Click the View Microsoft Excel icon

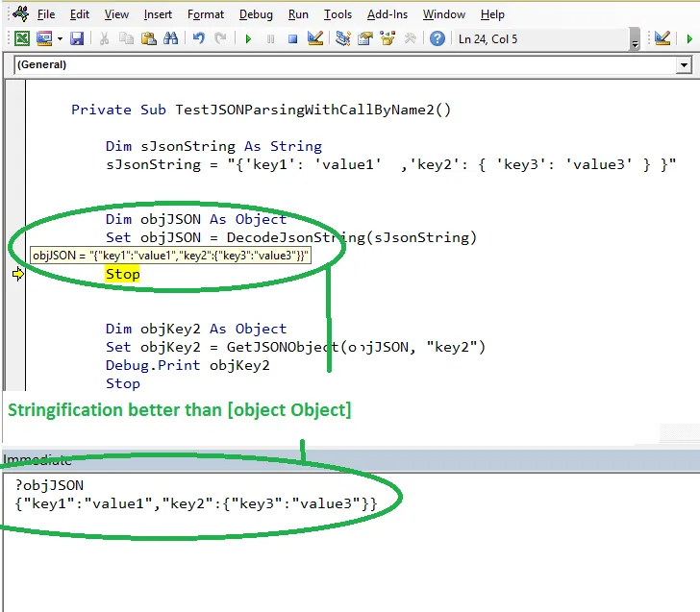pos(21,38)
